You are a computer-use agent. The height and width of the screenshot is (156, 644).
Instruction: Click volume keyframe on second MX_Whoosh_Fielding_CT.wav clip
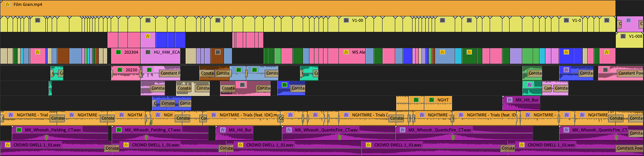pyautogui.click(x=146, y=137)
